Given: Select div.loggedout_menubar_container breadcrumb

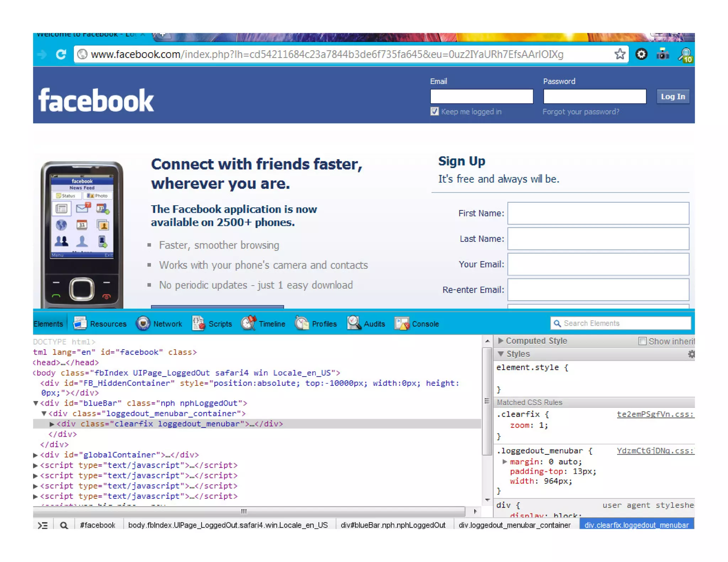Looking at the screenshot, I should (514, 525).
